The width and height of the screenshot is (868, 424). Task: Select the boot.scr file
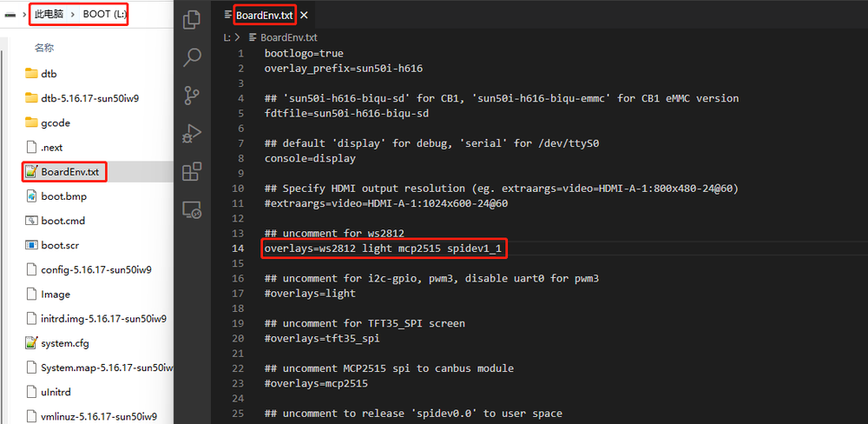pos(60,246)
